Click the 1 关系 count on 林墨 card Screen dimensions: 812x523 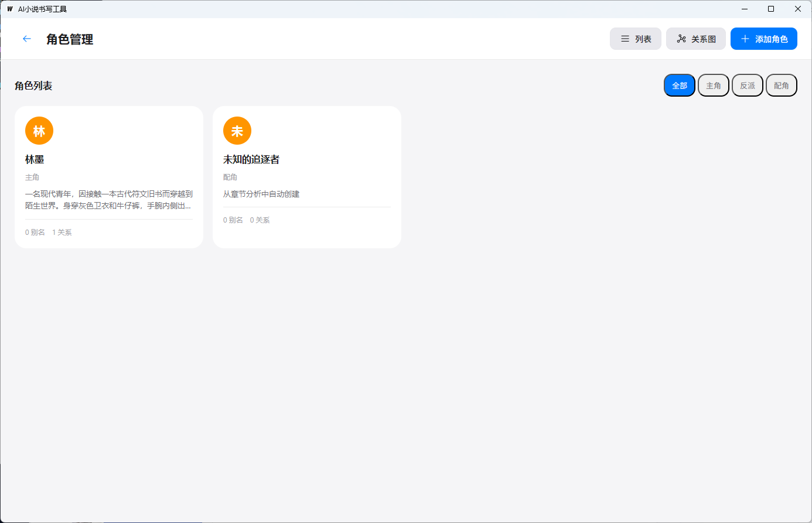pos(62,233)
